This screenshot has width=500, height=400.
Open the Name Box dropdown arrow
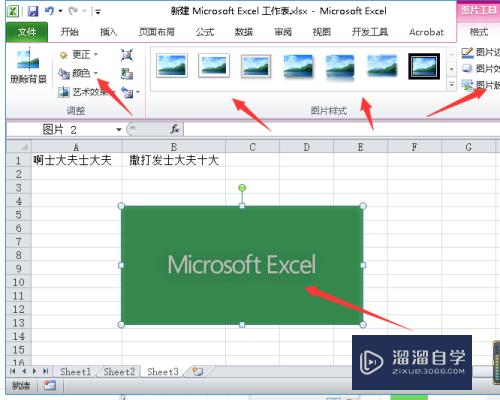coord(119,129)
